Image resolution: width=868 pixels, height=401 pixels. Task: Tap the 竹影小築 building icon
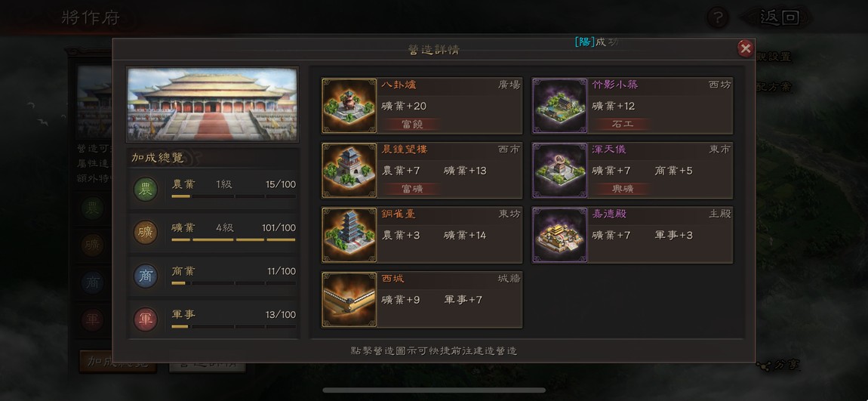(559, 106)
